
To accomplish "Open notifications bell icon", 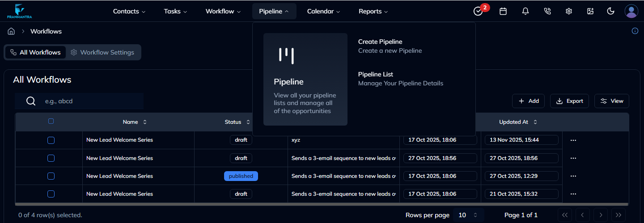I will click(x=525, y=11).
